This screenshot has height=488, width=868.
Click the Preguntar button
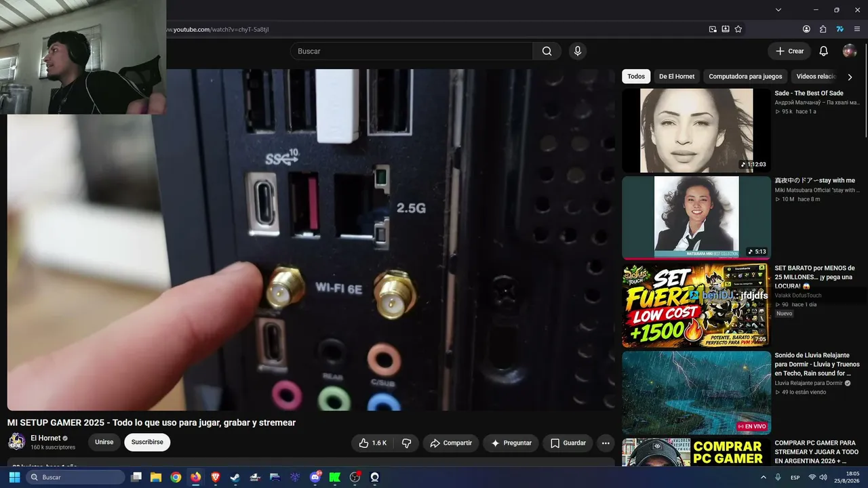[x=511, y=443]
